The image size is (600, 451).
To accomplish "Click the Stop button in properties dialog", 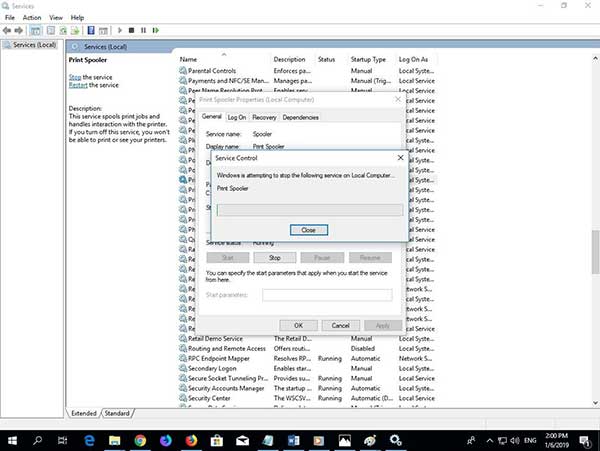I will pyautogui.click(x=275, y=258).
